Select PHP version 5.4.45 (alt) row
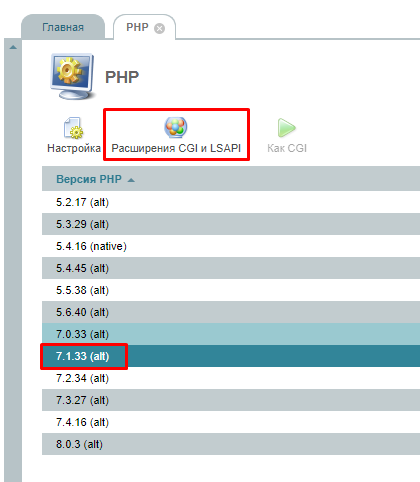This screenshot has width=420, height=482. 231,268
